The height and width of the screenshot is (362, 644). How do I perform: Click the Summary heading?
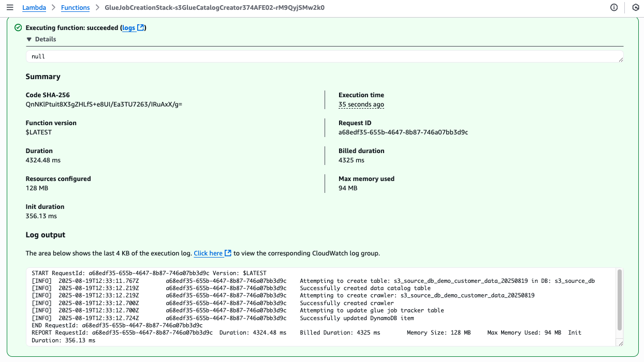[43, 77]
